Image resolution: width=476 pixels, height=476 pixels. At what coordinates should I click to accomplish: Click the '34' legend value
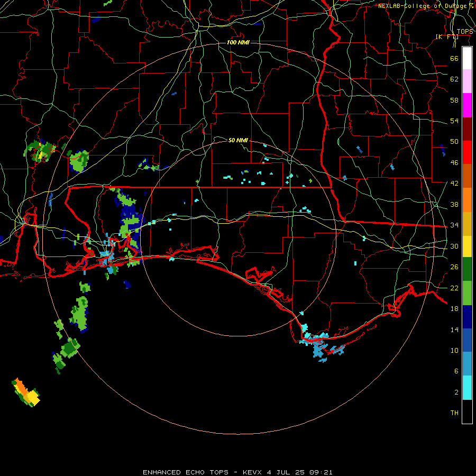[454, 225]
